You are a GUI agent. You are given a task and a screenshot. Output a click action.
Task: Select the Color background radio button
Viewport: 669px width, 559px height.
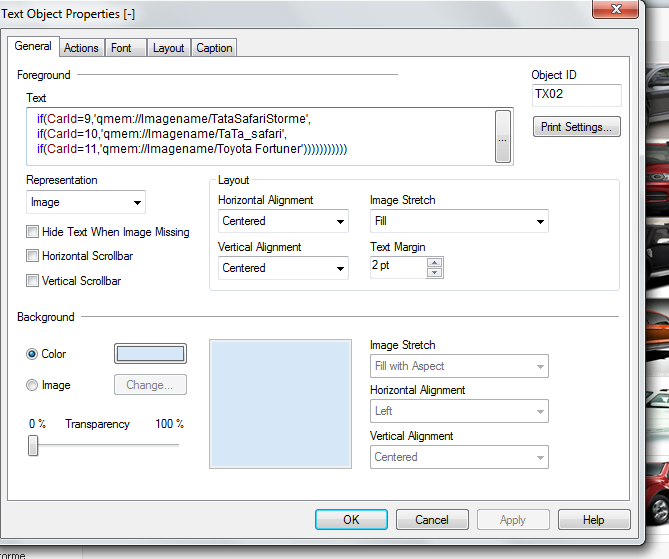(x=32, y=354)
